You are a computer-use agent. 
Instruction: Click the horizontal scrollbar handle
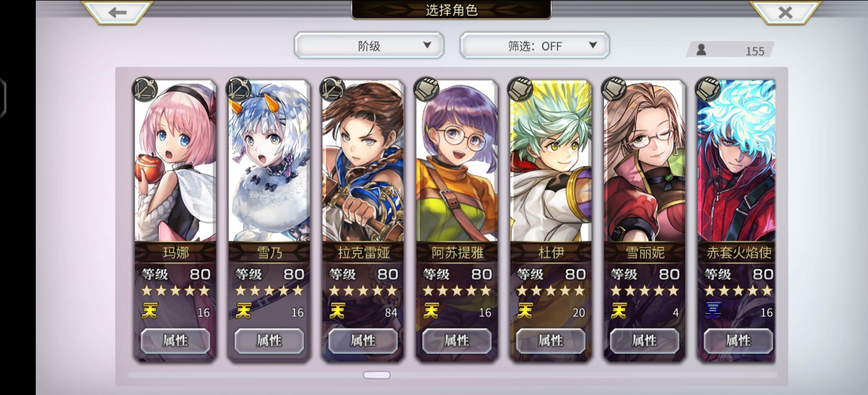pyautogui.click(x=377, y=375)
